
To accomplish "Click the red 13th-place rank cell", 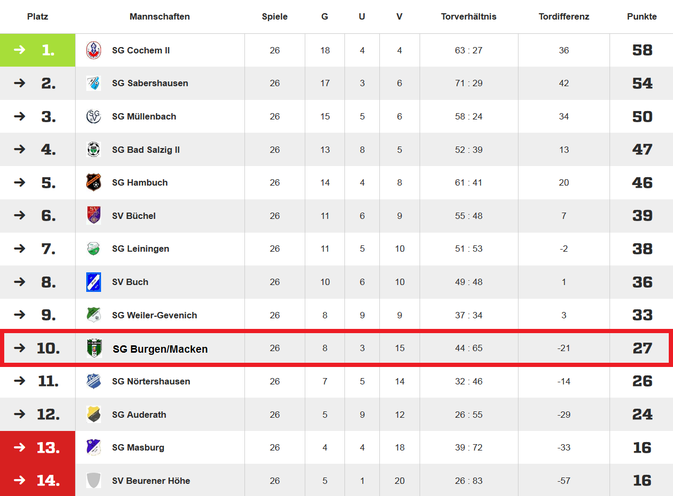I will click(37, 448).
